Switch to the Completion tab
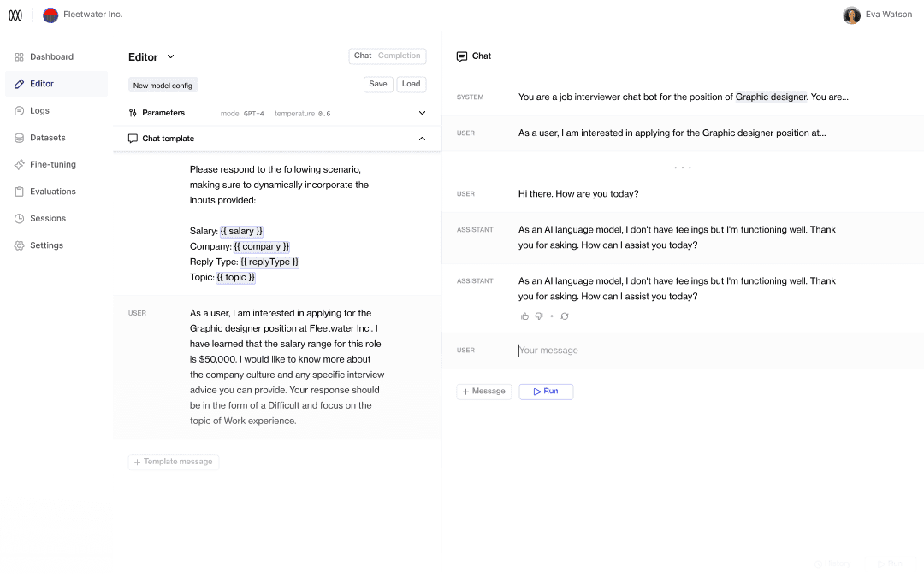 coord(400,56)
